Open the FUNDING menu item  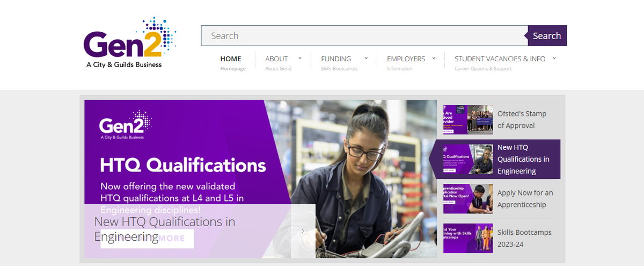pyautogui.click(x=336, y=59)
